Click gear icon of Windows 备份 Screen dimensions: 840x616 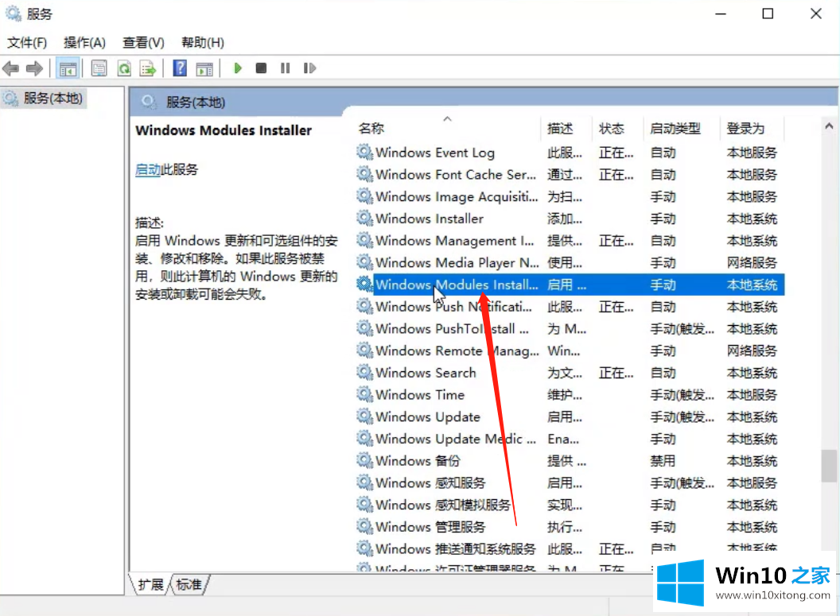(365, 460)
